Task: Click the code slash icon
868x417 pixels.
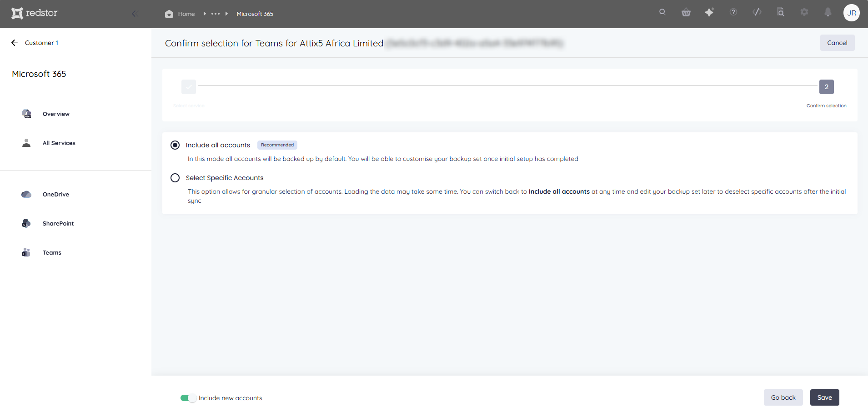Action: [757, 12]
